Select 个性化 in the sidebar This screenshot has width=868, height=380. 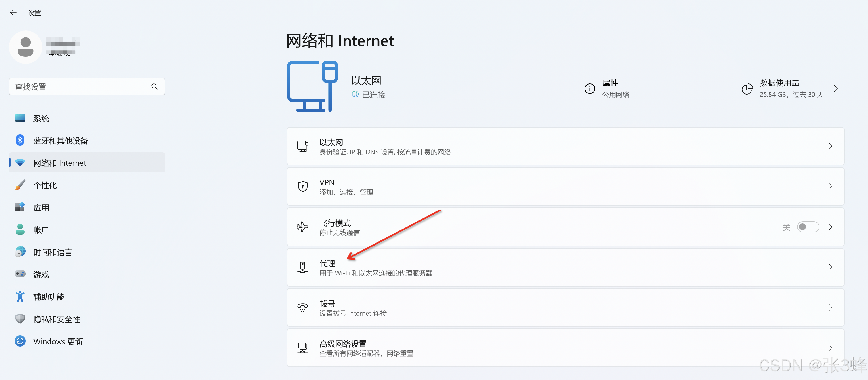(45, 185)
